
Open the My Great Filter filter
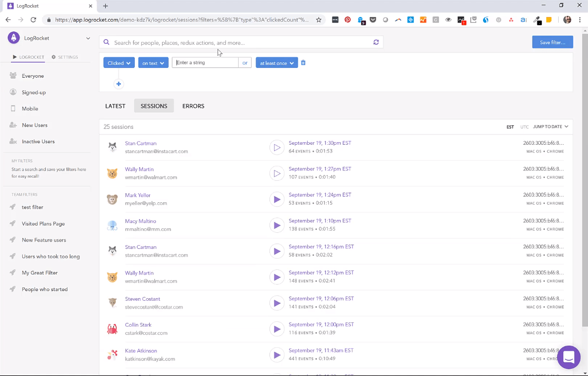(40, 272)
